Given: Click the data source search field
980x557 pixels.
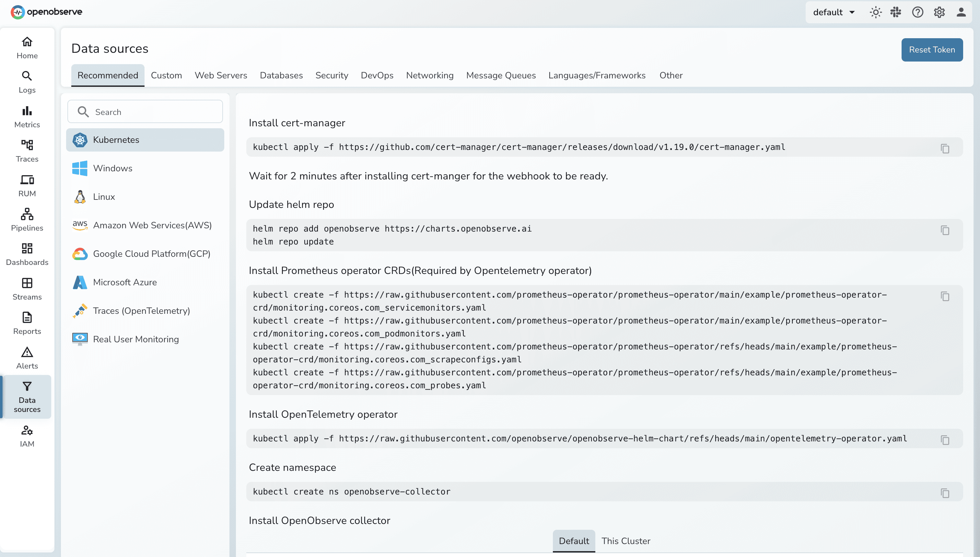Looking at the screenshot, I should (x=145, y=111).
